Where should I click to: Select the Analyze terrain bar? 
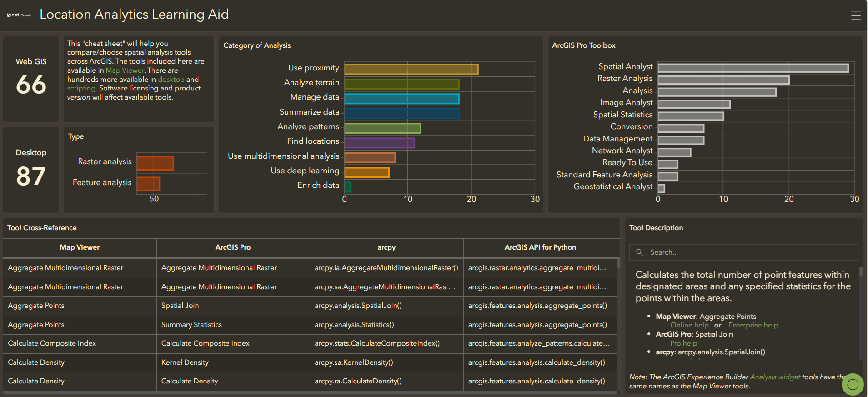(401, 84)
